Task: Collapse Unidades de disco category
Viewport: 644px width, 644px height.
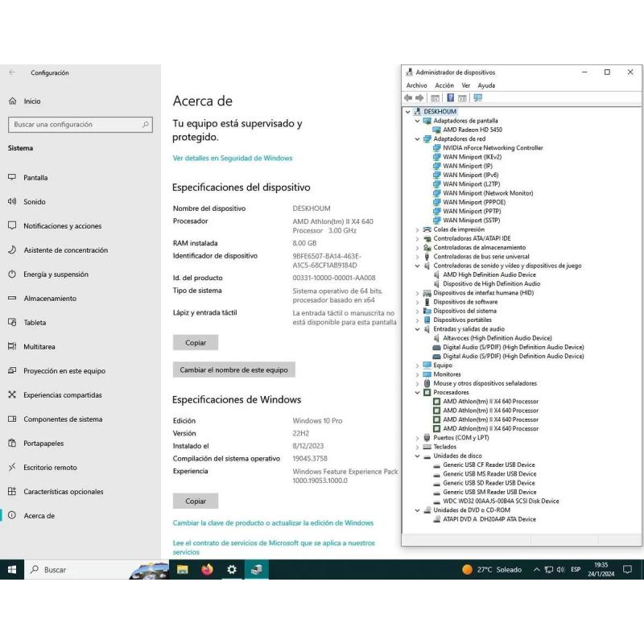Action: click(x=417, y=456)
